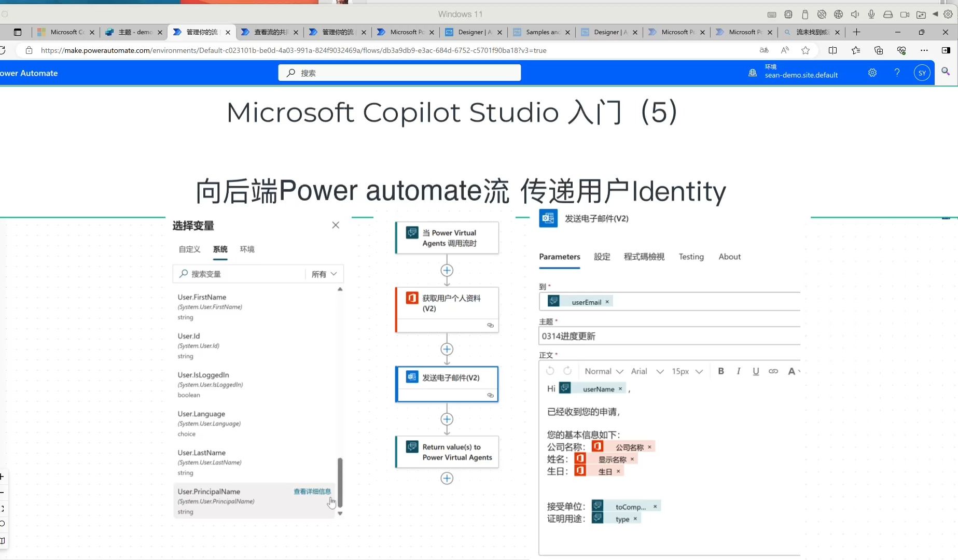Image resolution: width=958 pixels, height=560 pixels.
Task: Select the User.FirstName variable
Action: coord(254,307)
